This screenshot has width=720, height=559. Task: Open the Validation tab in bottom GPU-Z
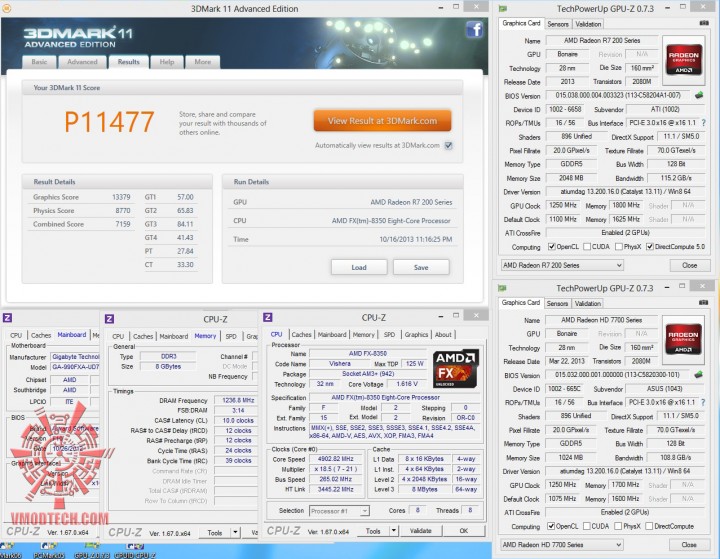pos(588,303)
